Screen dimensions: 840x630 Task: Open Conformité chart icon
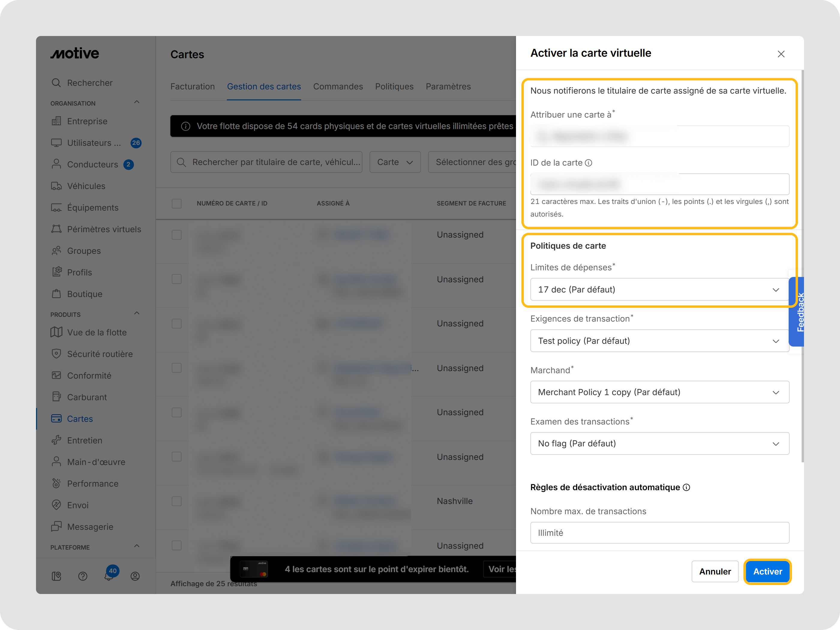click(x=56, y=376)
